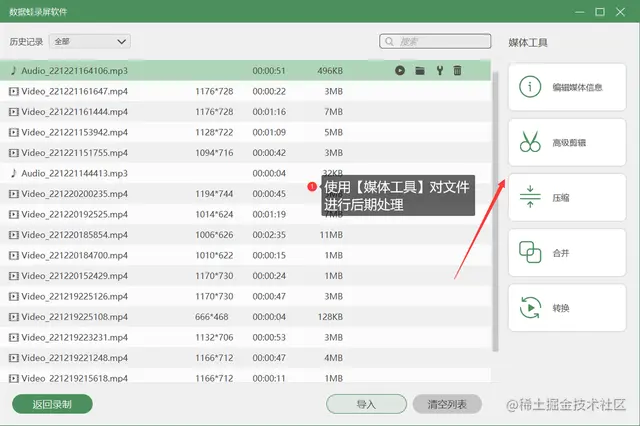Click the magnifier icon in the search box
Screen dimensions: 640x426
(389, 42)
